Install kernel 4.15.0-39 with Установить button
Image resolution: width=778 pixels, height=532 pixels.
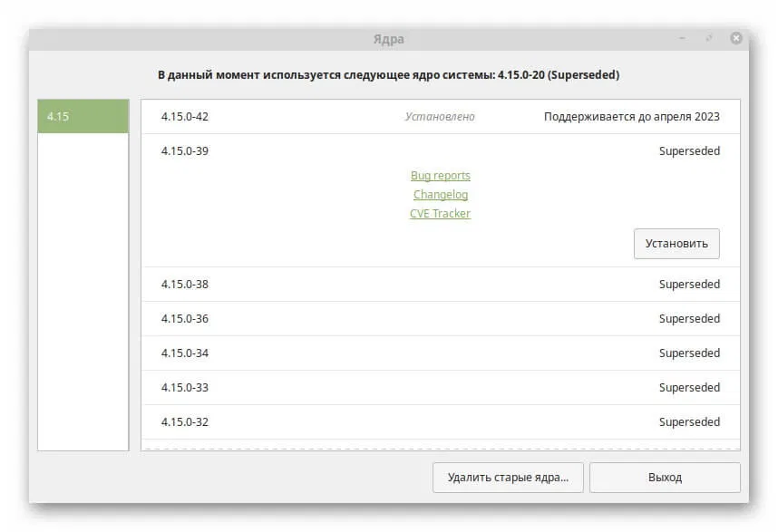pos(676,243)
